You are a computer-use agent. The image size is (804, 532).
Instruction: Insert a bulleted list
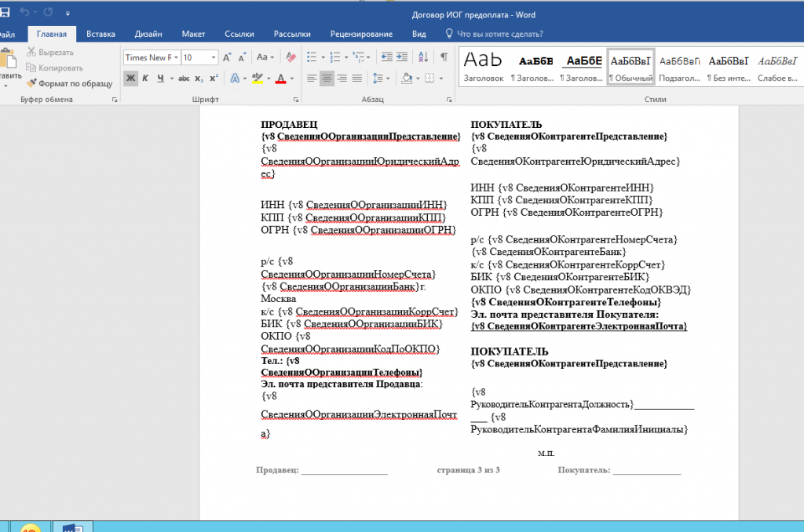pos(311,57)
